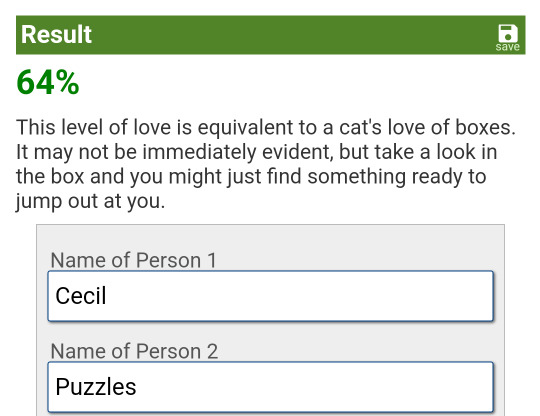Click the floppy disk save icon

[x=508, y=33]
